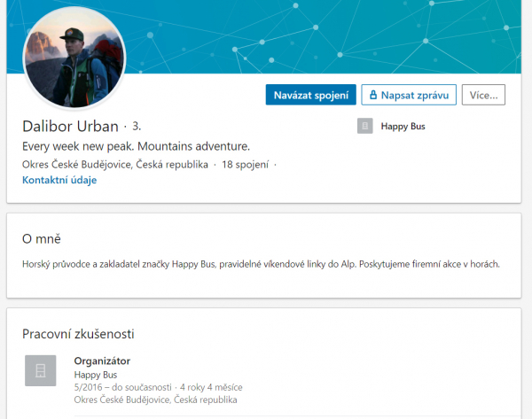Open Kontaktní údaje link
This screenshot has width=532, height=419.
[59, 180]
